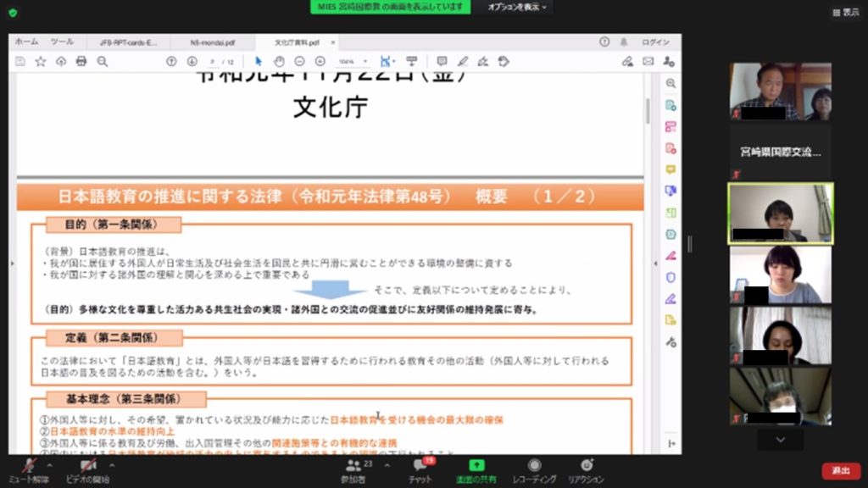Open the comment tool in the right pane
This screenshot has width=868, height=488.
[x=671, y=169]
